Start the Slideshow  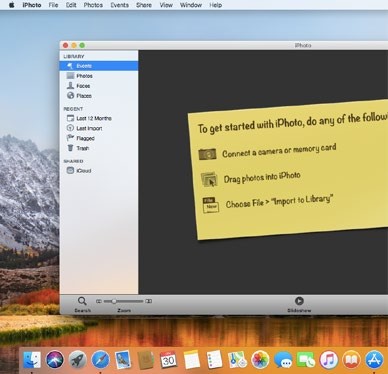click(299, 301)
